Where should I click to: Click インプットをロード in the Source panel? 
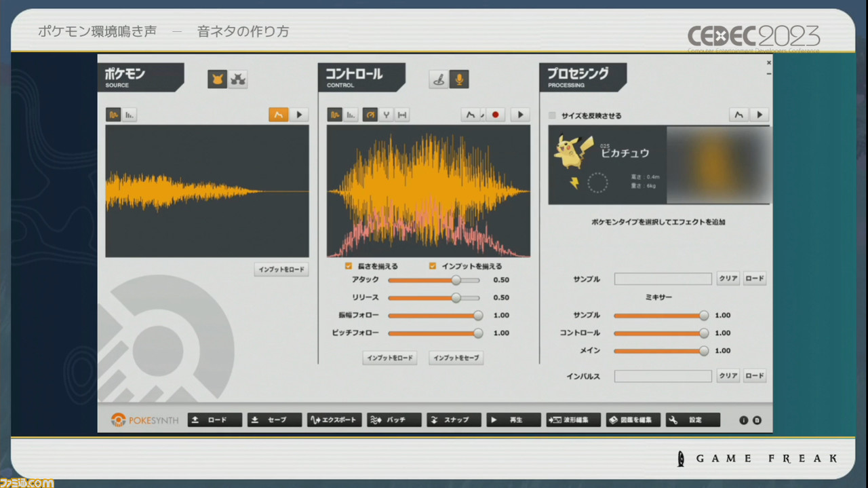(281, 269)
